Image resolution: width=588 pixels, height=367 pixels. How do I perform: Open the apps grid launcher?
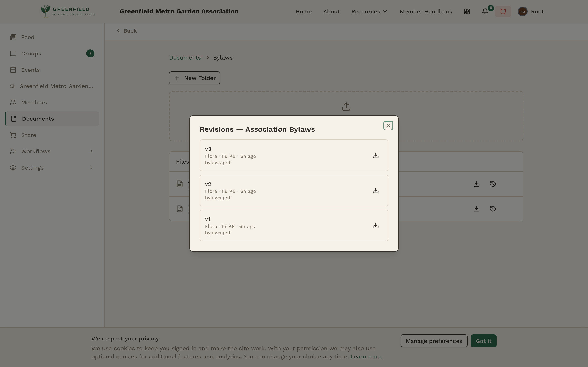467,11
